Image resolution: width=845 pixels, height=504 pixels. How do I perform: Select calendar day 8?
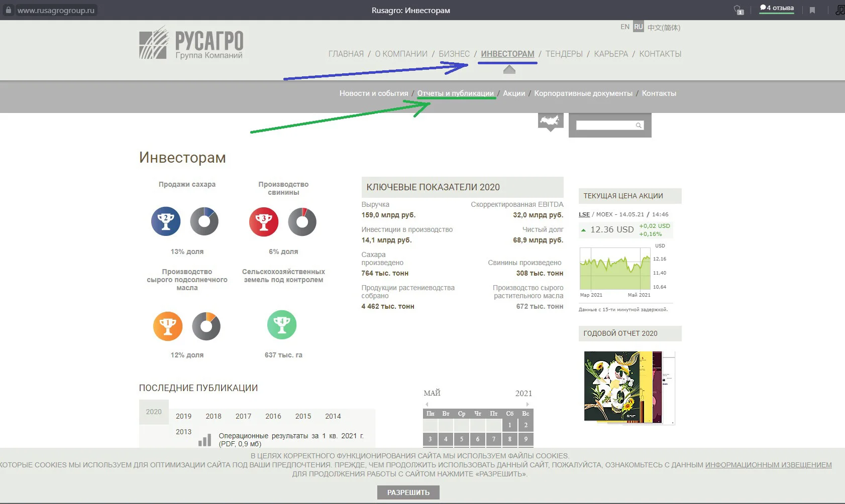coord(510,439)
